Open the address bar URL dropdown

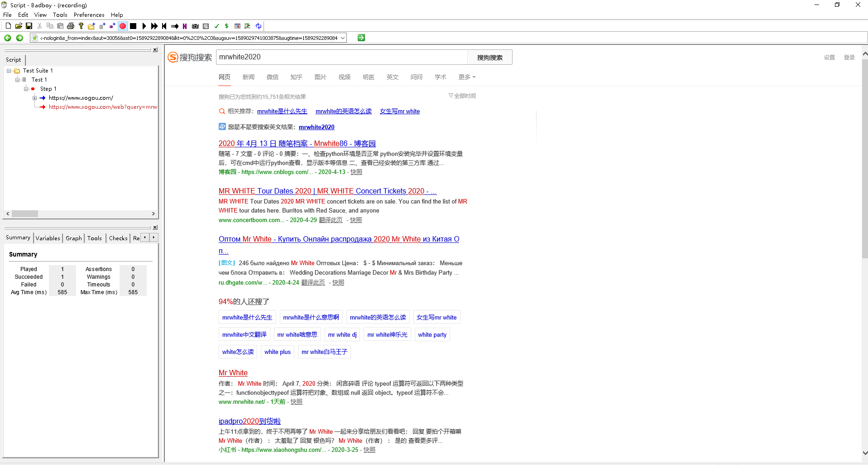(343, 38)
